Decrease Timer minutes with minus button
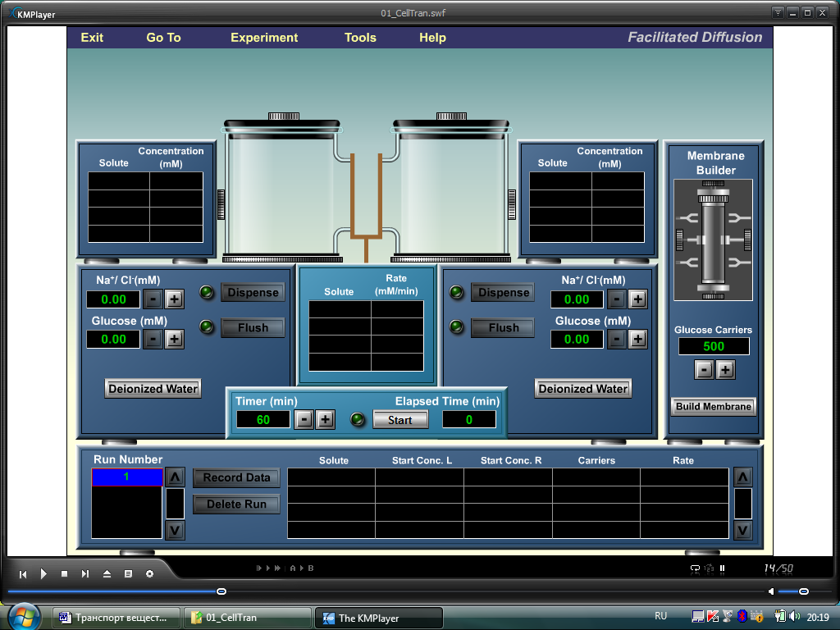 pos(304,419)
